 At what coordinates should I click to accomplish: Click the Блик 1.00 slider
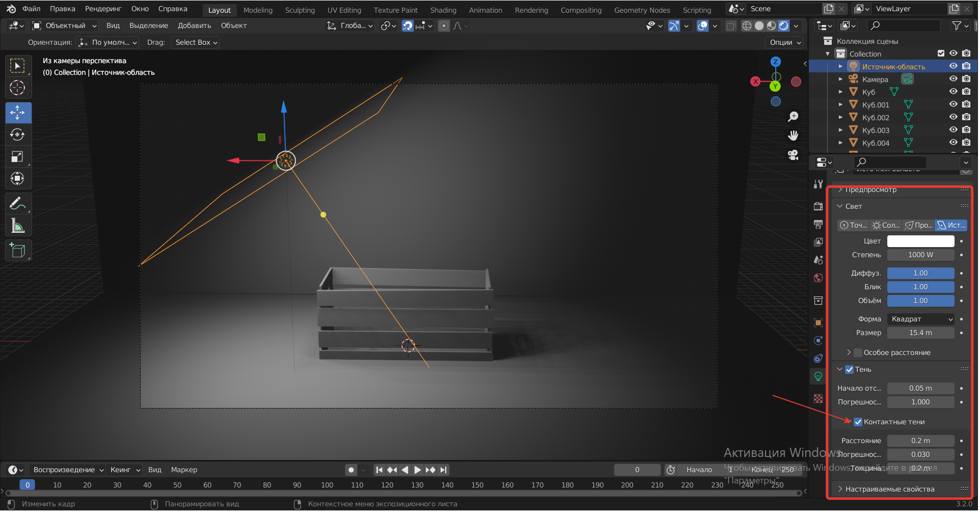click(921, 287)
